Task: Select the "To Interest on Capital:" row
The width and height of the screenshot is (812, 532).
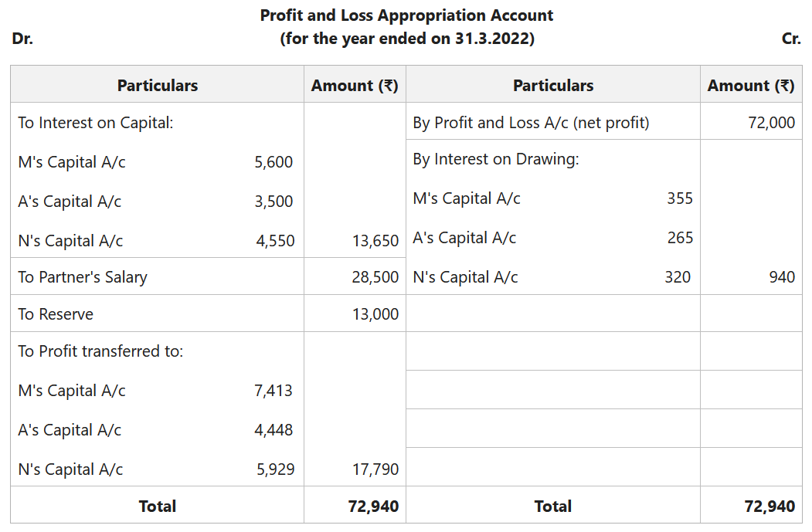Action: (x=96, y=123)
